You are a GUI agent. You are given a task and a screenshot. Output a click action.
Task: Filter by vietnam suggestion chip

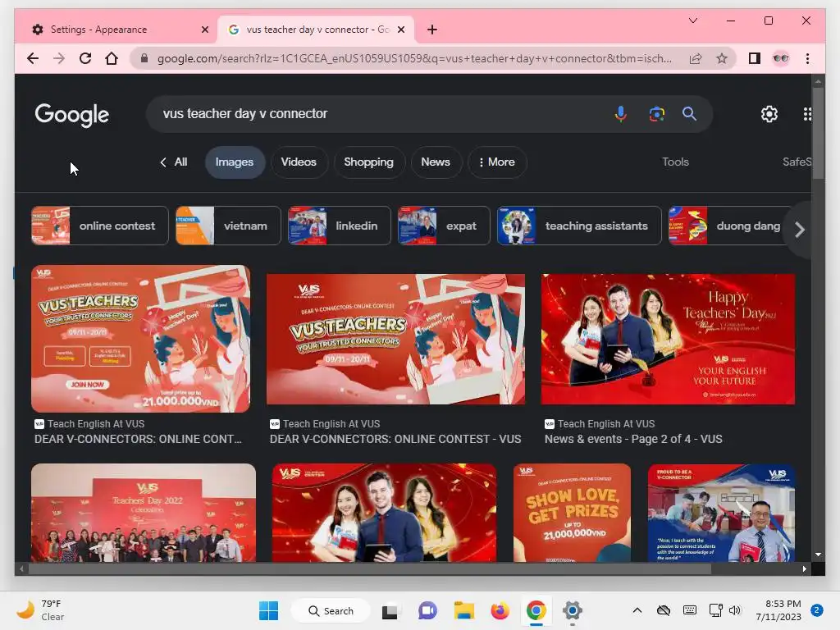[228, 226]
